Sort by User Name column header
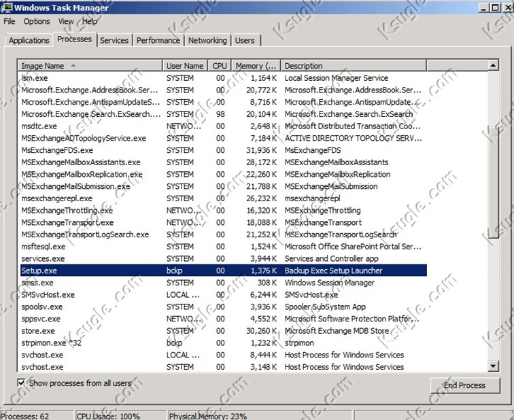 pos(185,65)
